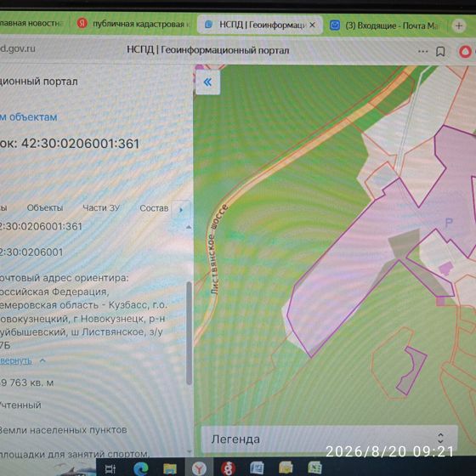Click 'площадки для занятий спортом' usage text
Screen dimensions: 476x476
[x=75, y=454]
